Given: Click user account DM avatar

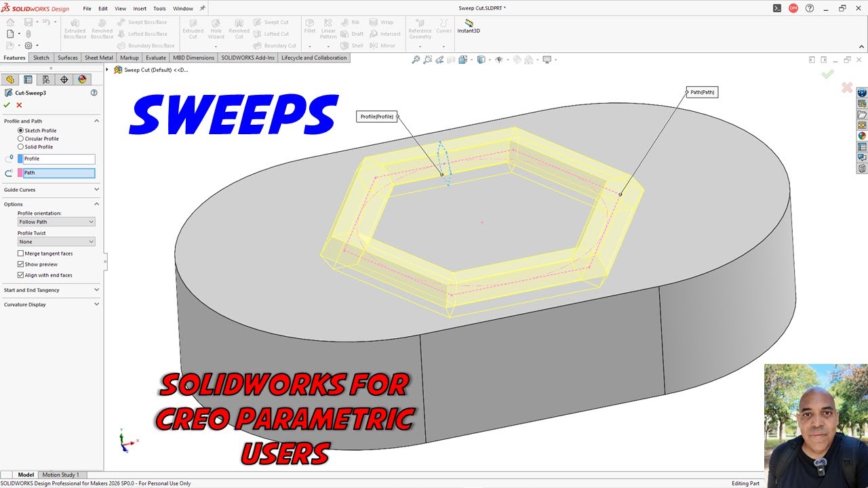Looking at the screenshot, I should pyautogui.click(x=793, y=8).
